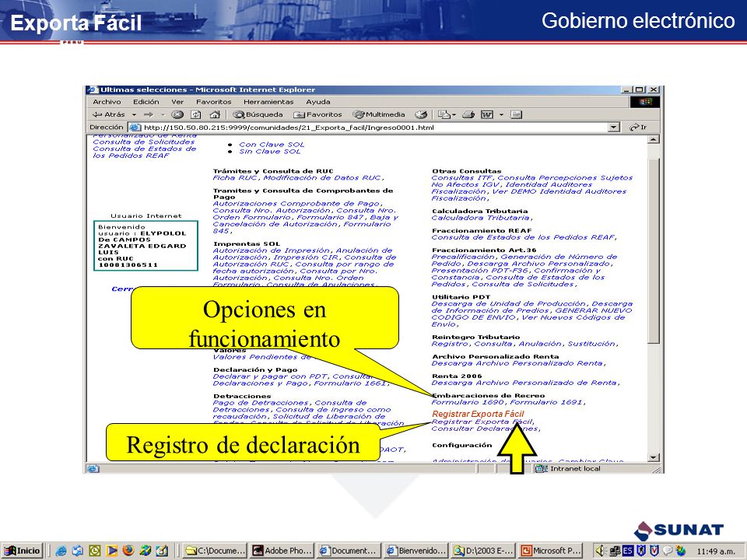
Task: Open the Herramientas menu
Action: [268, 102]
